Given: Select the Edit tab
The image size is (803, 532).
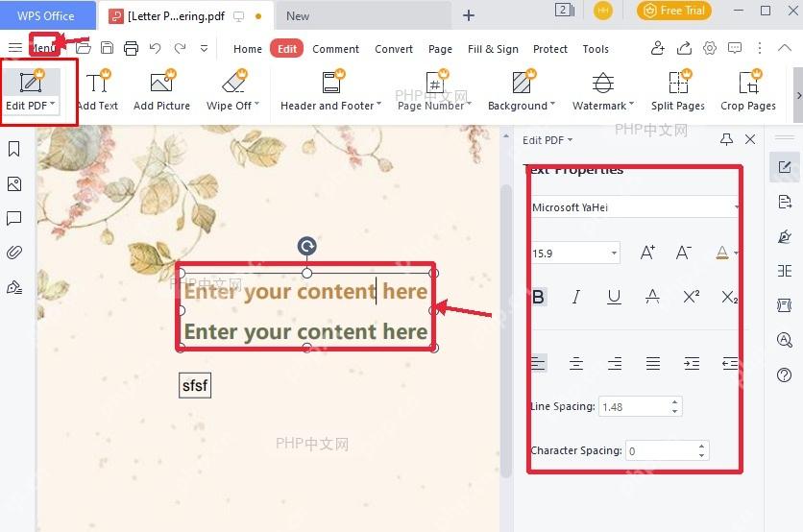Looking at the screenshot, I should (x=287, y=49).
